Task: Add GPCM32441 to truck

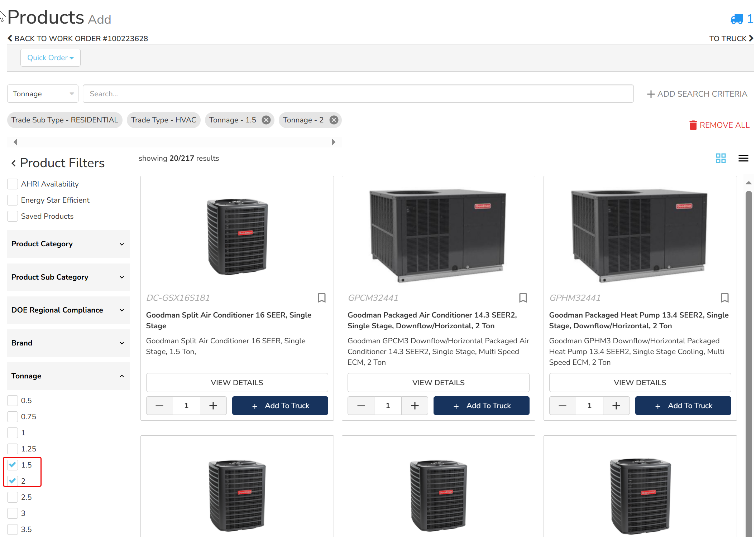Action: (x=481, y=406)
